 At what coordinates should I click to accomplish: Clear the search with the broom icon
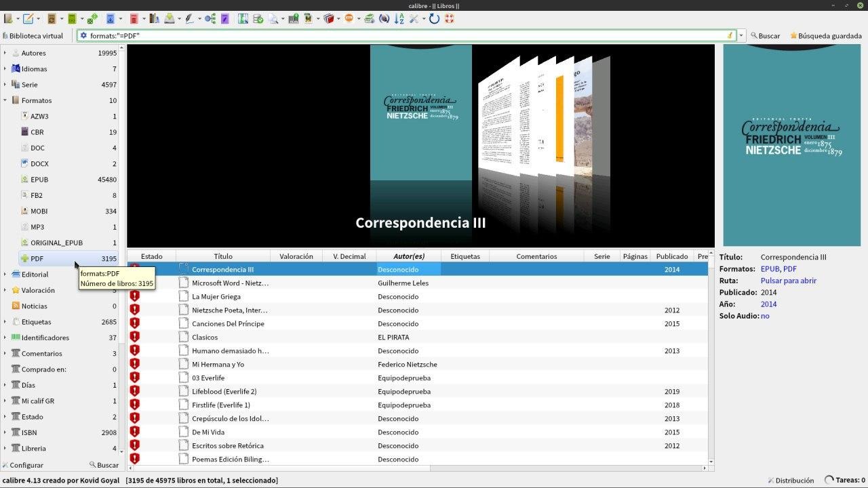[x=730, y=35]
